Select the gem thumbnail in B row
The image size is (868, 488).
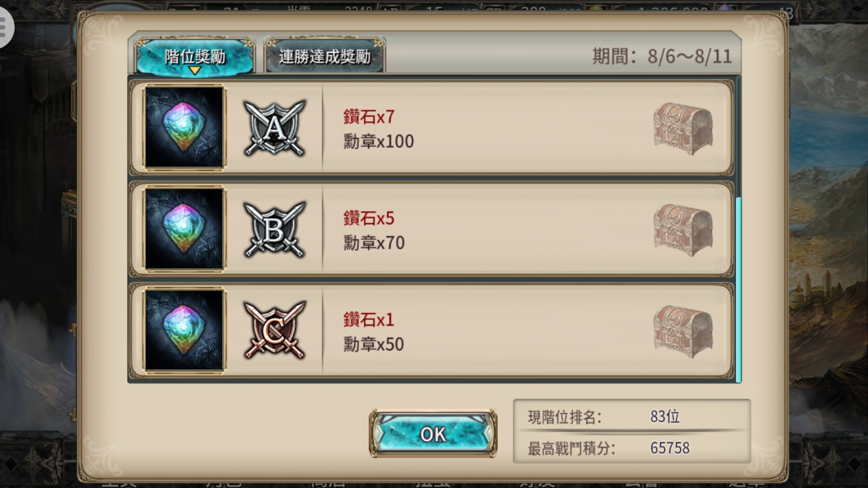click(184, 229)
